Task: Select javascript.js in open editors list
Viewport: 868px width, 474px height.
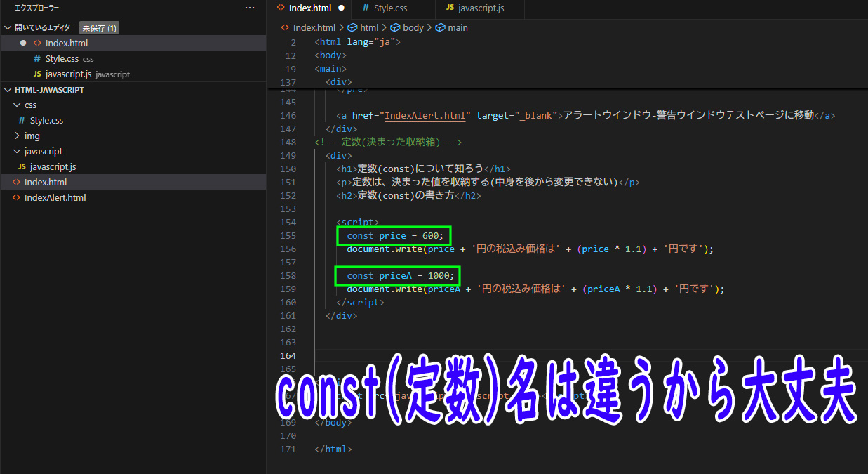Action: [133, 74]
